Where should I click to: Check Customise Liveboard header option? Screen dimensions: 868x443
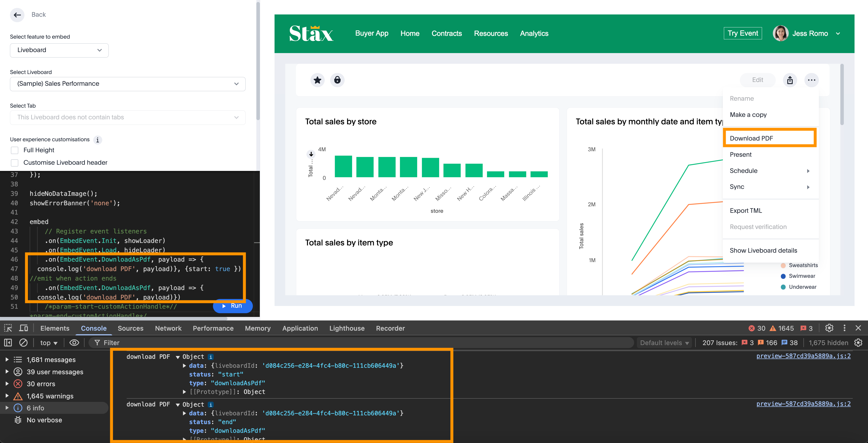(14, 163)
